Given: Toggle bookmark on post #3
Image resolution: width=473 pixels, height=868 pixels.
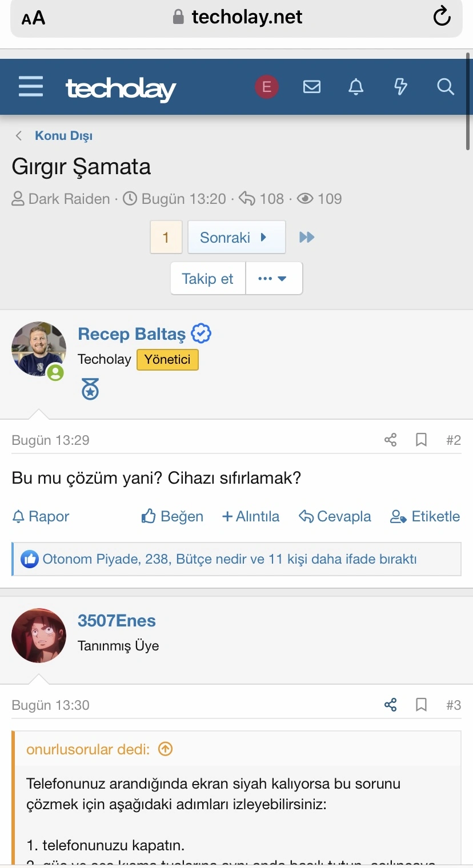Looking at the screenshot, I should click(x=421, y=705).
